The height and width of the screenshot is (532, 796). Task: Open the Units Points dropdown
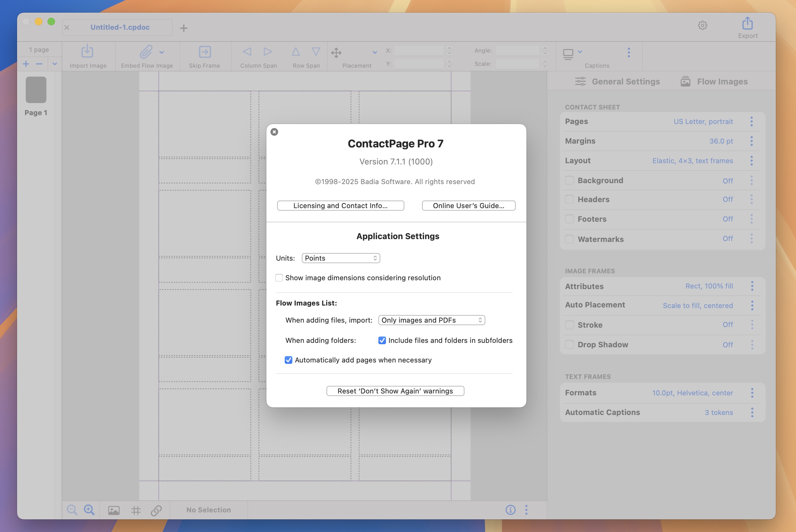[x=341, y=258]
